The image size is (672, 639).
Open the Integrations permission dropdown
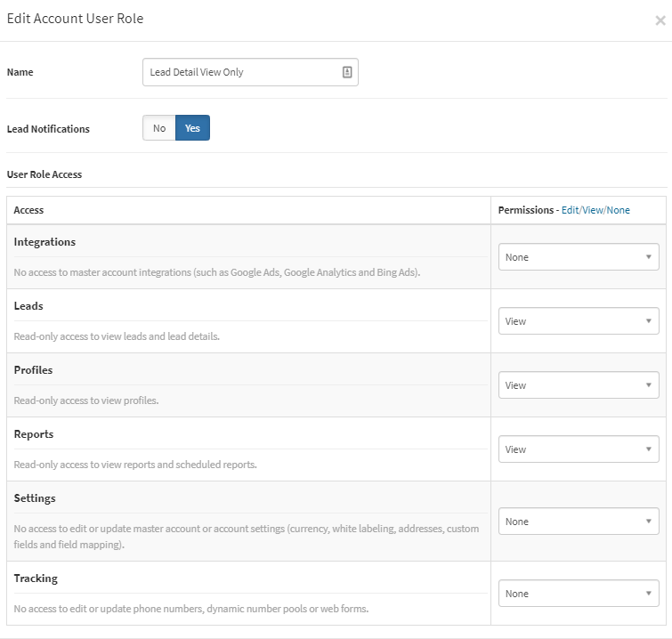tap(579, 256)
